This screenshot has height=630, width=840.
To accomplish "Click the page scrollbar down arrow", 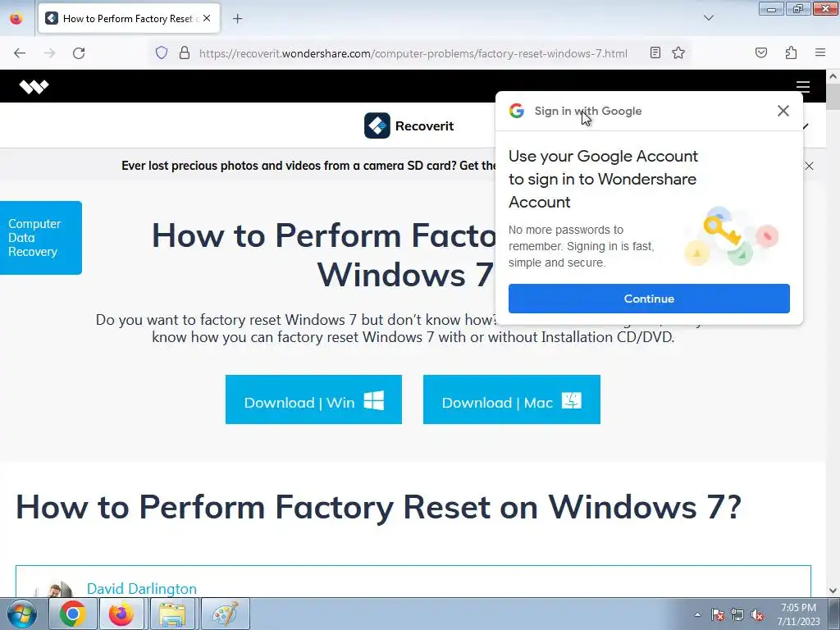I will click(833, 591).
